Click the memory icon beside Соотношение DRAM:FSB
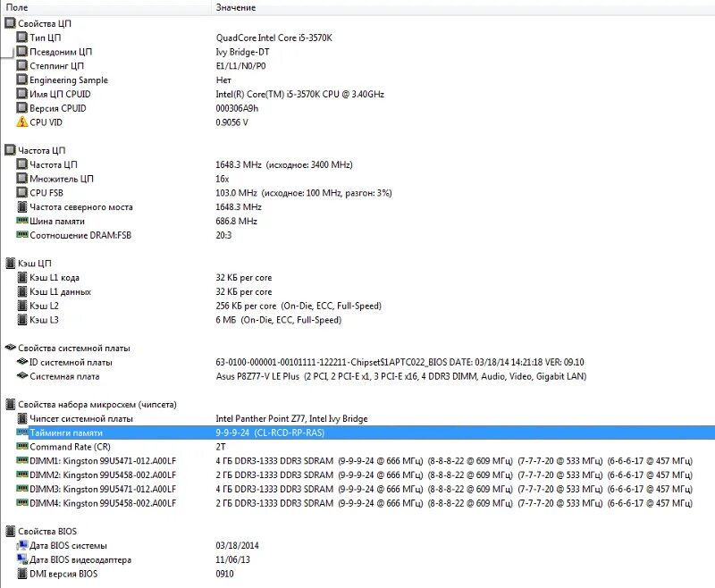The height and width of the screenshot is (588, 715). tap(21, 234)
